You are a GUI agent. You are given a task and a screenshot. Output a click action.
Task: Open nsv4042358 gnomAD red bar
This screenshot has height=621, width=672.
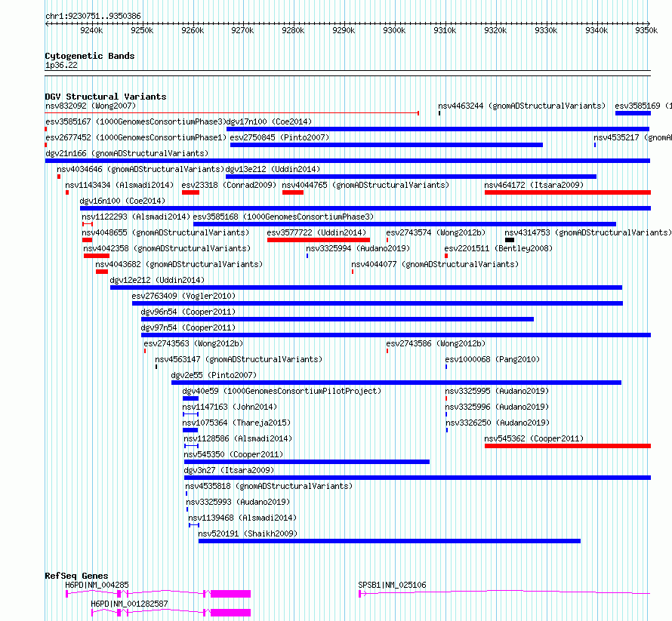point(97,256)
